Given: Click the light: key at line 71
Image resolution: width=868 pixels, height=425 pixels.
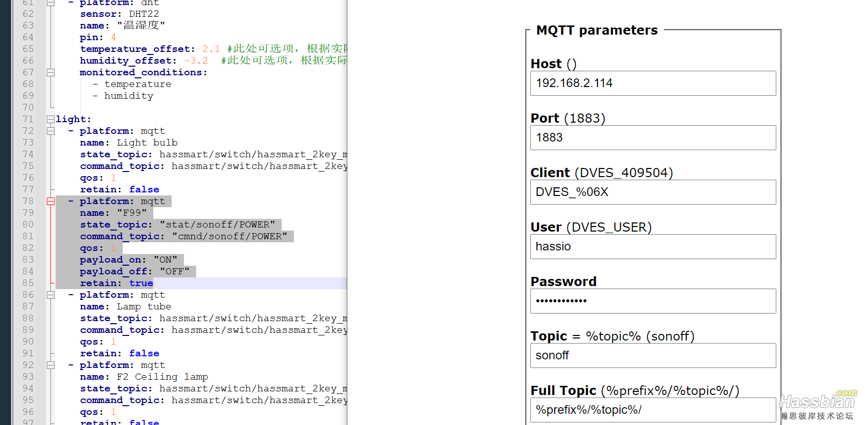Looking at the screenshot, I should click(x=73, y=119).
